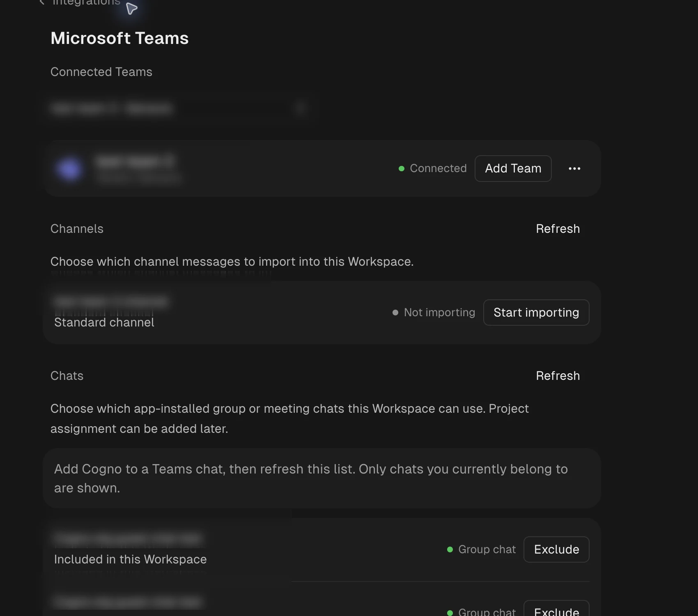
Task: Click the Connected Teams label
Action: tap(101, 72)
